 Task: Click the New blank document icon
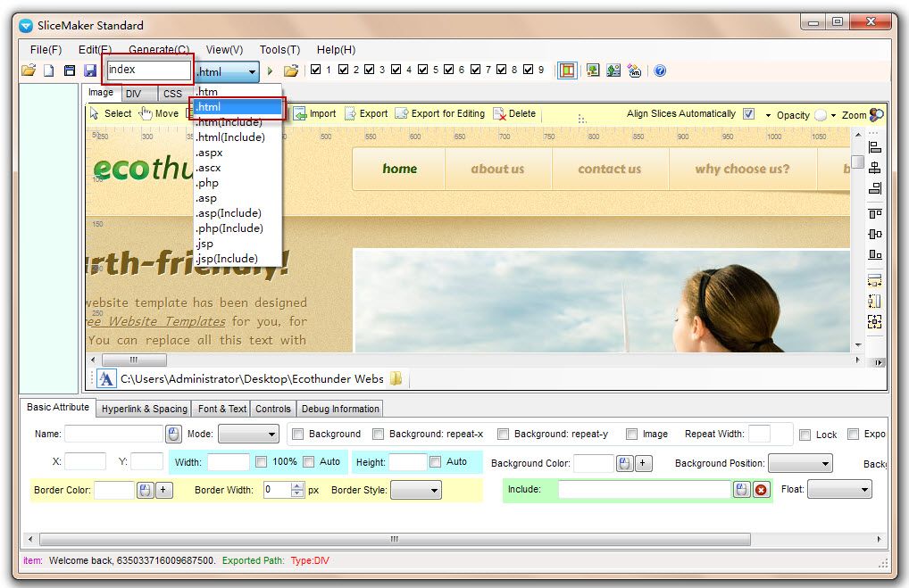point(49,70)
